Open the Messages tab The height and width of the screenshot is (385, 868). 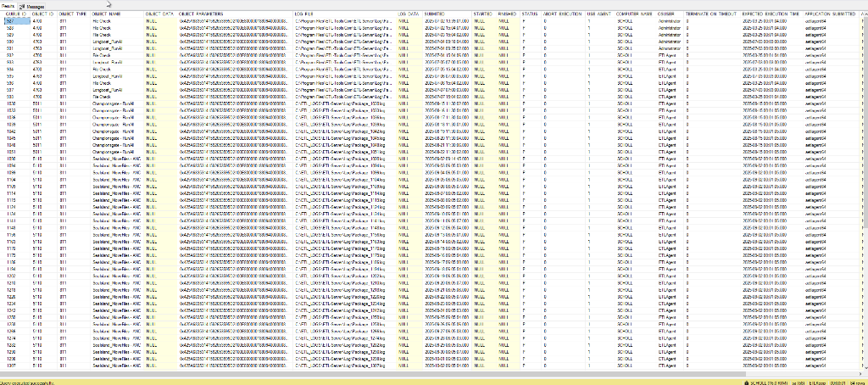(32, 6)
